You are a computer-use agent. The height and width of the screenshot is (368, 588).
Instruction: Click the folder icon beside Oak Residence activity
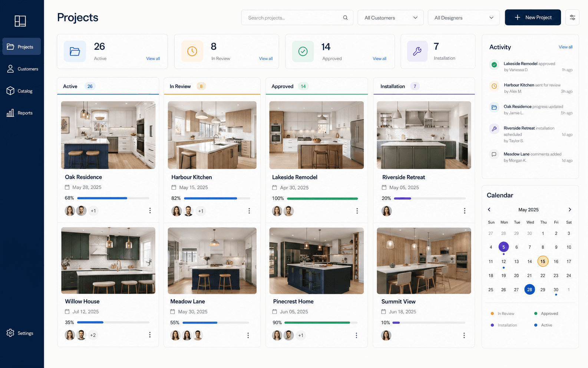click(494, 108)
